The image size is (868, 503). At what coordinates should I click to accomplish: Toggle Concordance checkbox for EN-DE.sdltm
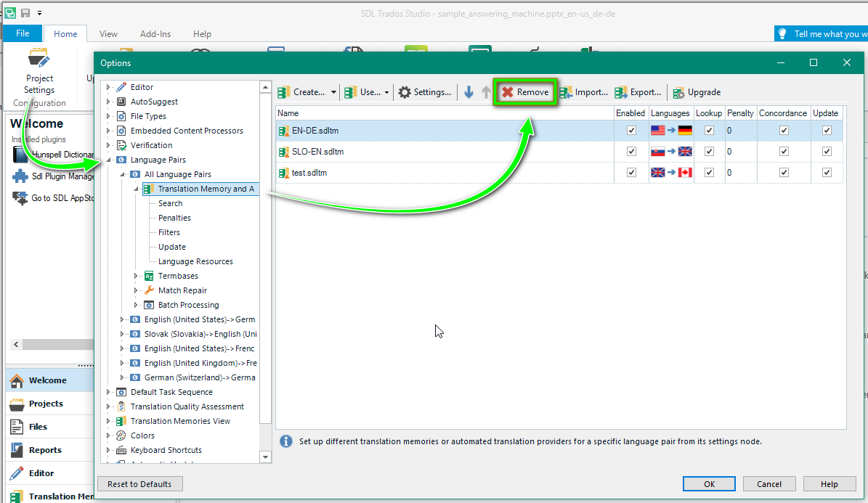(x=783, y=131)
